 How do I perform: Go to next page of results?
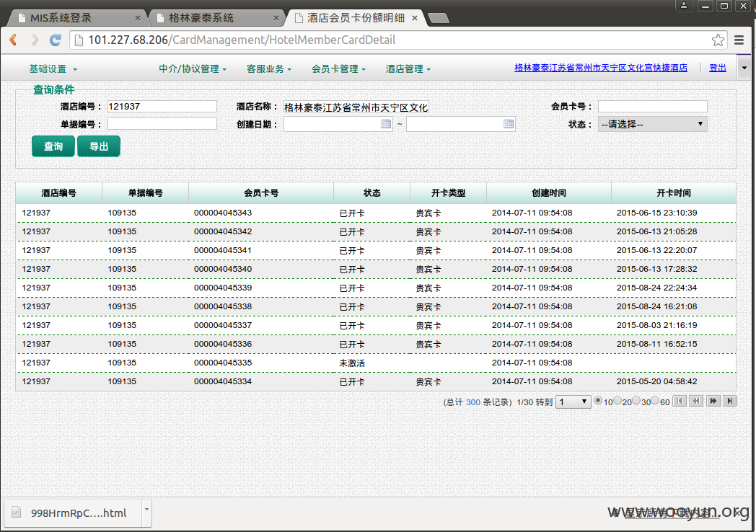[x=713, y=401]
